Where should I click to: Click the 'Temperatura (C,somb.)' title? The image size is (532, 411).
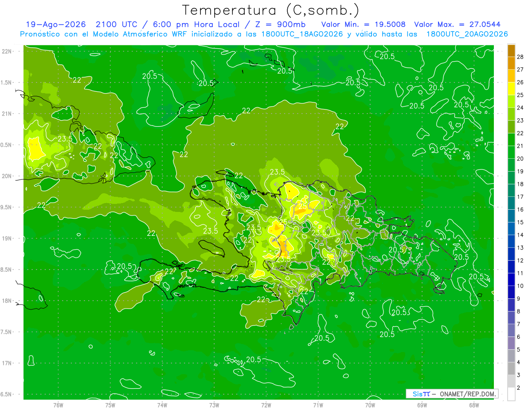click(271, 10)
